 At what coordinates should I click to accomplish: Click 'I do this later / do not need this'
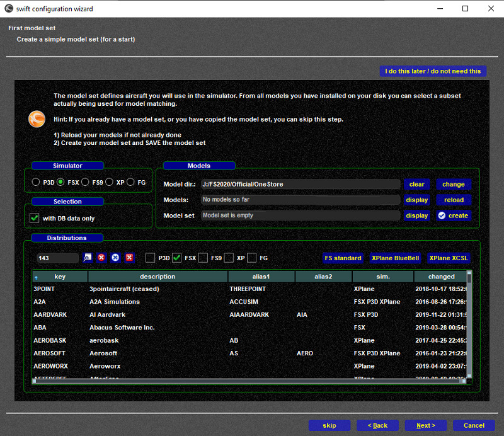[x=433, y=71]
